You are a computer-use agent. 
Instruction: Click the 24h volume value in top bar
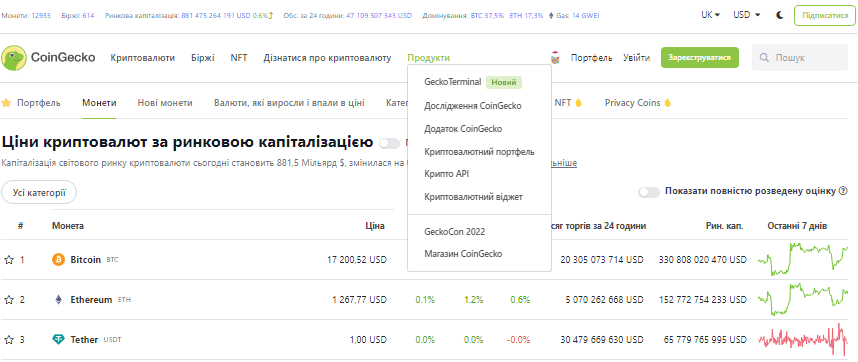click(x=379, y=16)
